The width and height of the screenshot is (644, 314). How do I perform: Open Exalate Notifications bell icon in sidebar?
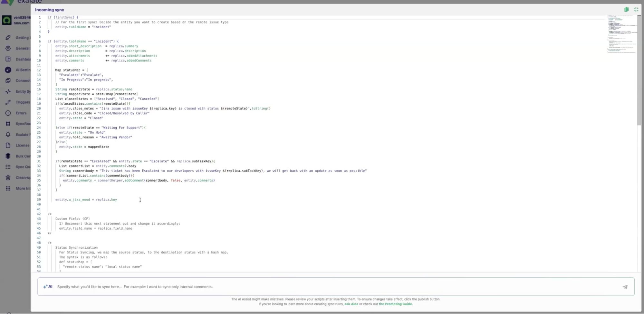8,135
